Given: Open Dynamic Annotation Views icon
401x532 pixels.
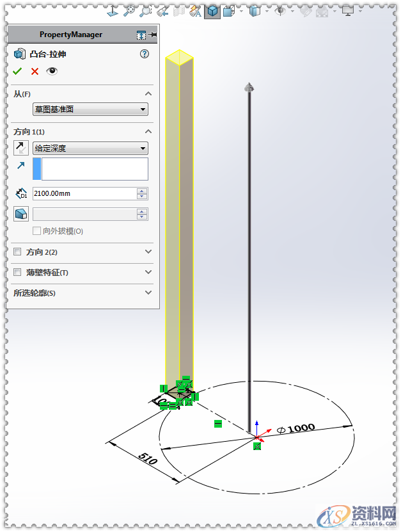Looking at the screenshot, I should pos(195,12).
